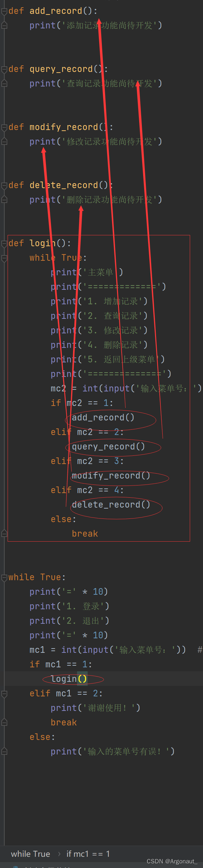This screenshot has width=203, height=868.
Task: Click the print('主菜单') line
Action: 87,272
